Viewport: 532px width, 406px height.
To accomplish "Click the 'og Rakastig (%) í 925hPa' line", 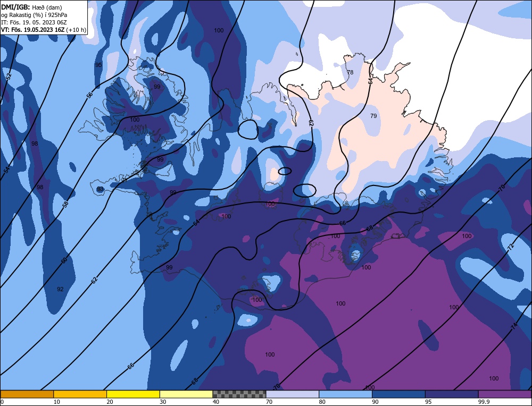I will 34,15.
